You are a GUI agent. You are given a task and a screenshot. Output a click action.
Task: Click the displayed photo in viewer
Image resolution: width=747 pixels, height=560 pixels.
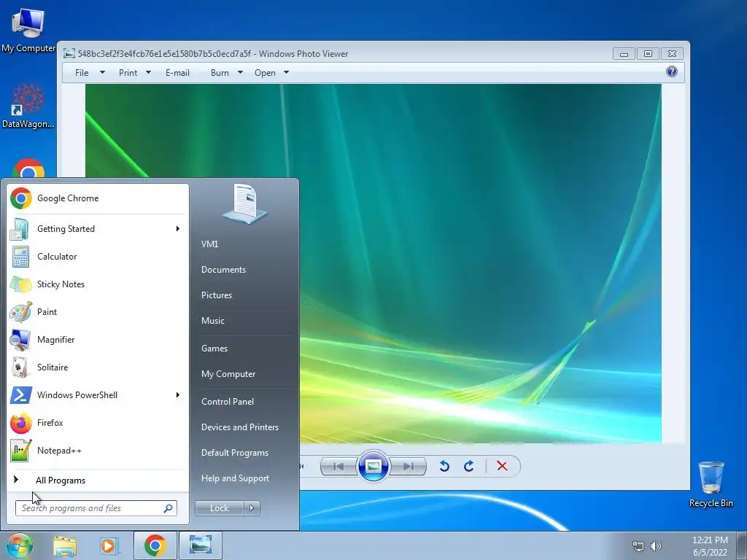point(373,263)
